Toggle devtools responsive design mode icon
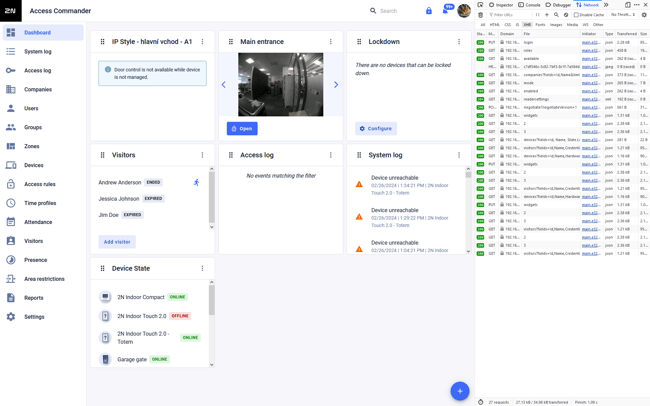 628,5
